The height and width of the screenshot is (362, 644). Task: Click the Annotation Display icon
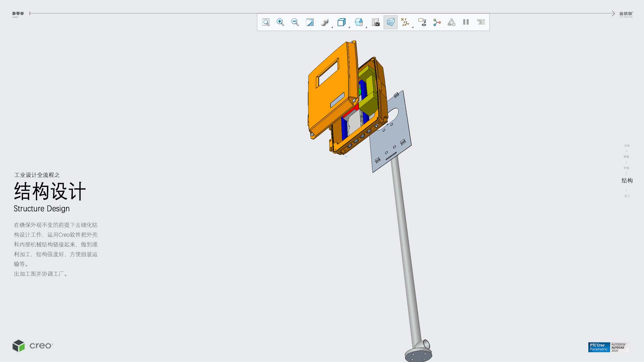422,22
